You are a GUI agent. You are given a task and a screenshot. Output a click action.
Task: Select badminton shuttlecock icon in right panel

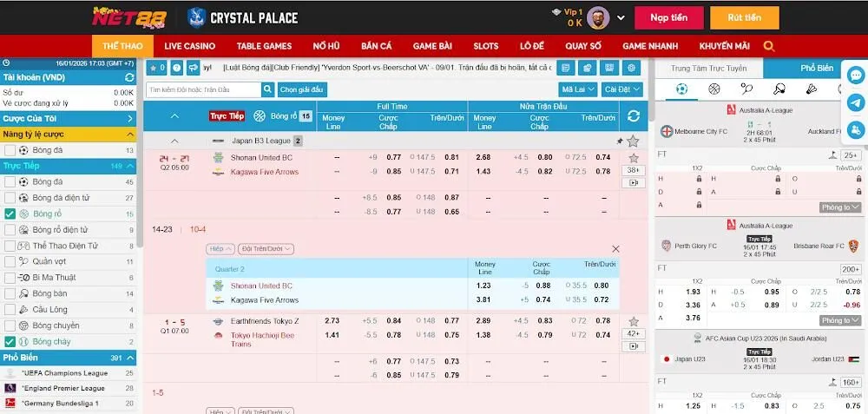point(812,89)
